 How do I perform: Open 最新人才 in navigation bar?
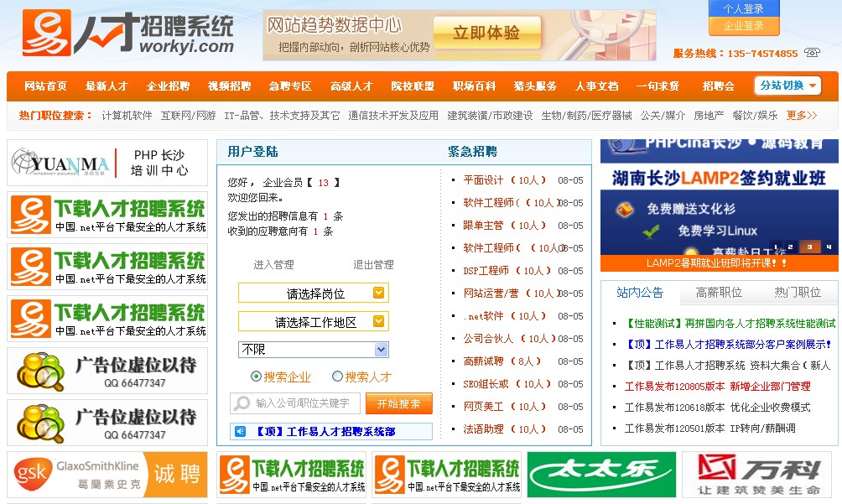[107, 86]
